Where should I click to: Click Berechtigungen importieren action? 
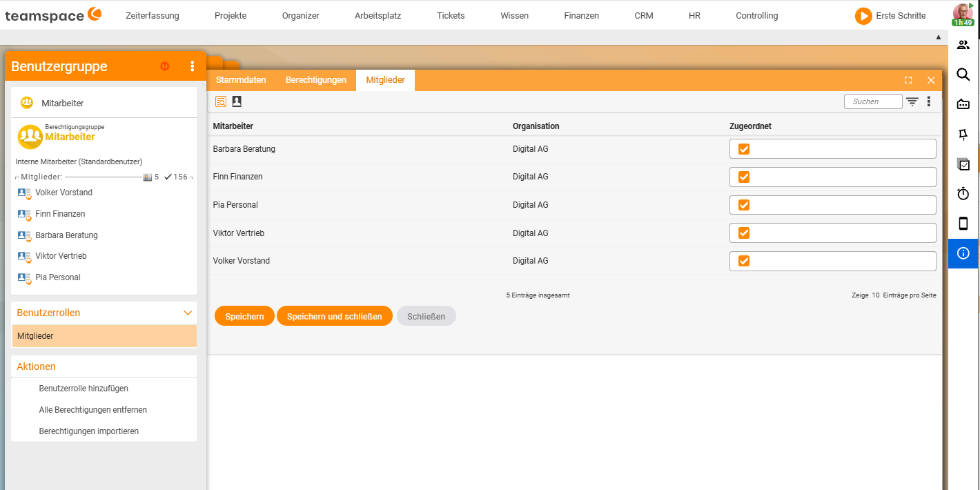click(89, 431)
